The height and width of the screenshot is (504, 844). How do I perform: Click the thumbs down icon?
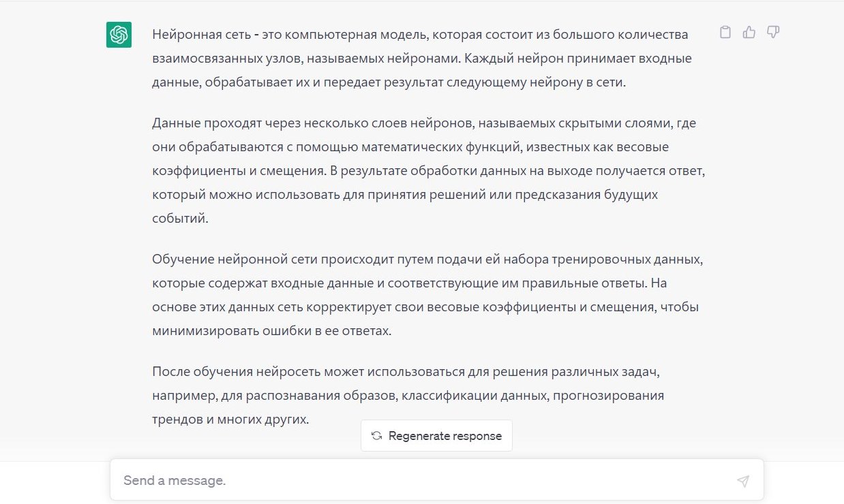click(773, 32)
